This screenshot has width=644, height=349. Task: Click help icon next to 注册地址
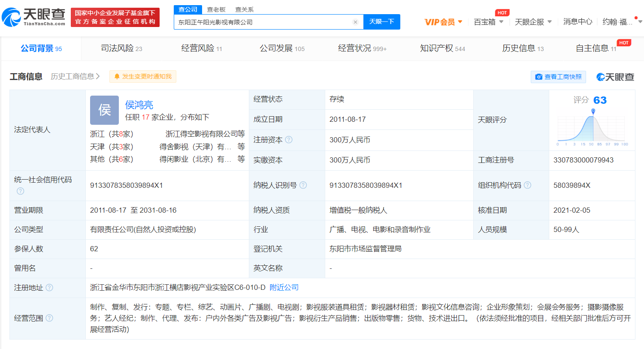click(x=49, y=287)
